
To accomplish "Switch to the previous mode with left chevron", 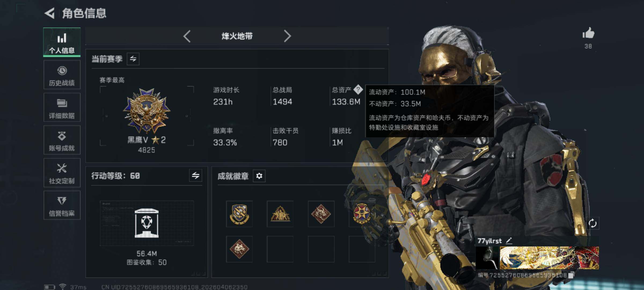I will pos(187,36).
